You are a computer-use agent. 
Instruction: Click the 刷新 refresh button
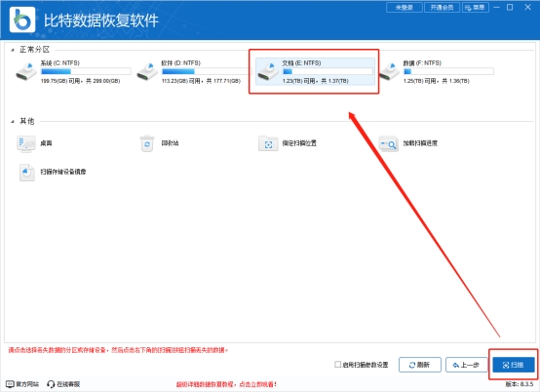[420, 365]
